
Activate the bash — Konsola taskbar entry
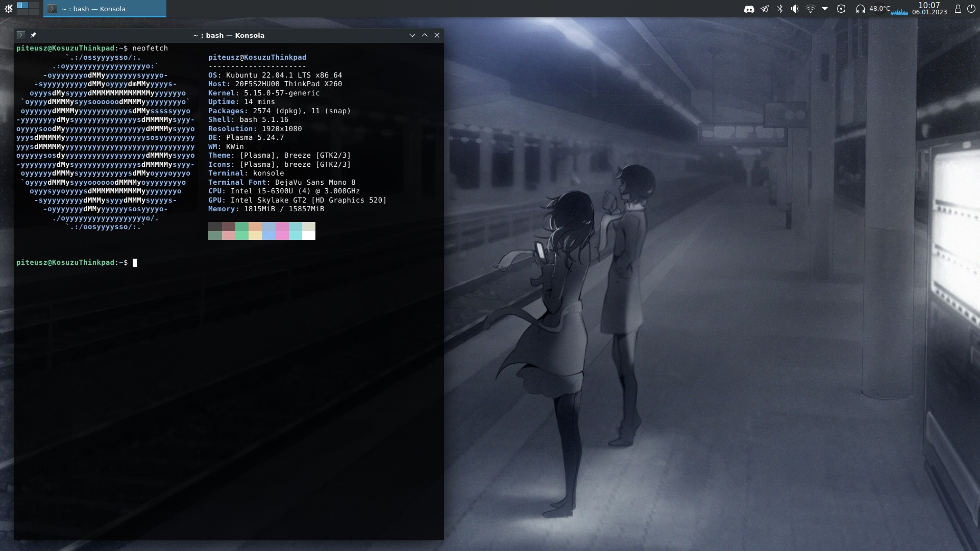pos(105,9)
